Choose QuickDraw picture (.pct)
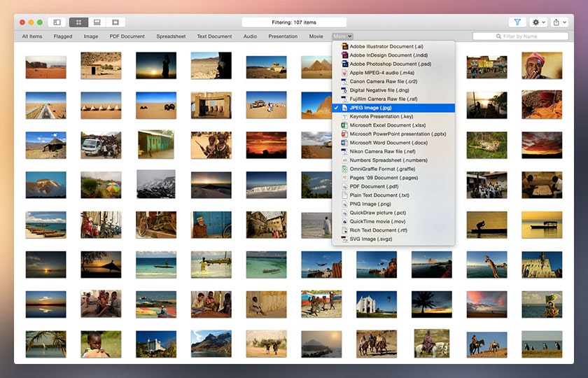This screenshot has height=378, width=588. [393, 213]
